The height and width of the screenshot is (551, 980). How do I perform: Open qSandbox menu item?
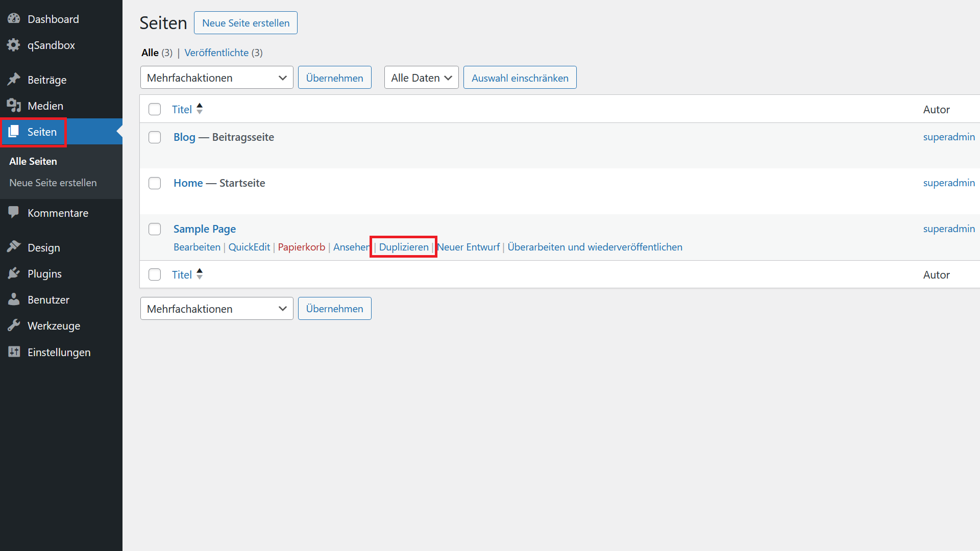click(x=51, y=45)
